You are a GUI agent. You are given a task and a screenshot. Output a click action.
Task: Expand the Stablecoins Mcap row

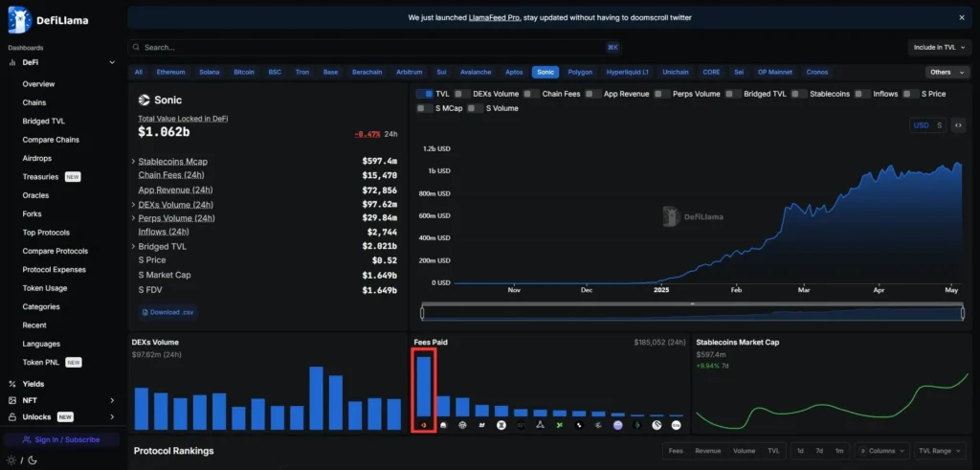pyautogui.click(x=134, y=161)
